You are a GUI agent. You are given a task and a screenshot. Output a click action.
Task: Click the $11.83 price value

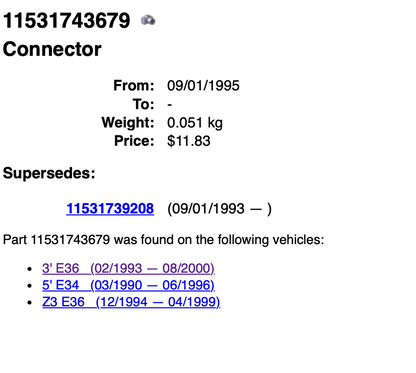point(189,141)
